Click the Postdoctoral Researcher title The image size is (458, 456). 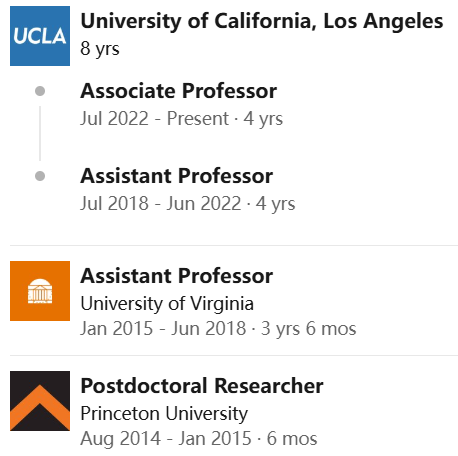(x=202, y=386)
